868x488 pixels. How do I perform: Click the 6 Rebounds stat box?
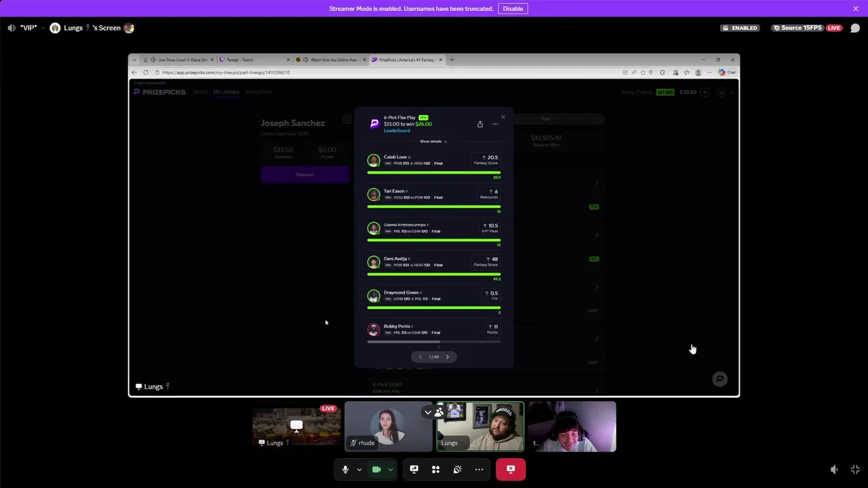point(489,194)
